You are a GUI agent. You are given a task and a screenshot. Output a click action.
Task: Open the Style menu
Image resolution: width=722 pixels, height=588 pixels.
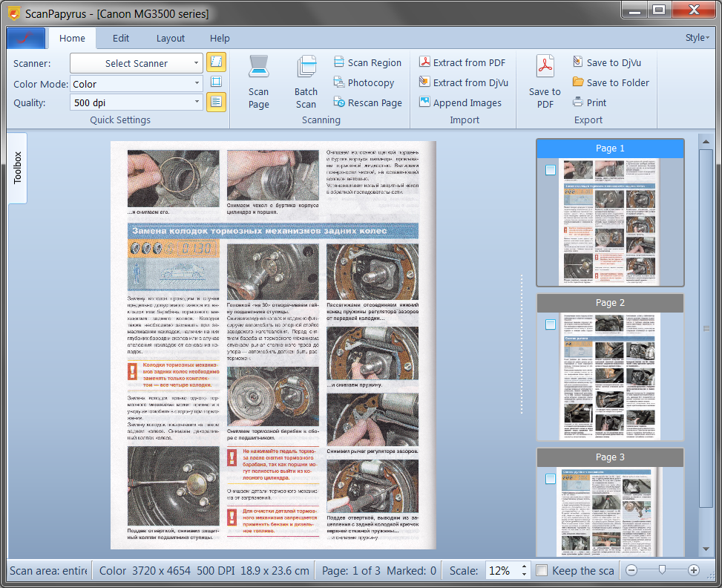coord(697,38)
